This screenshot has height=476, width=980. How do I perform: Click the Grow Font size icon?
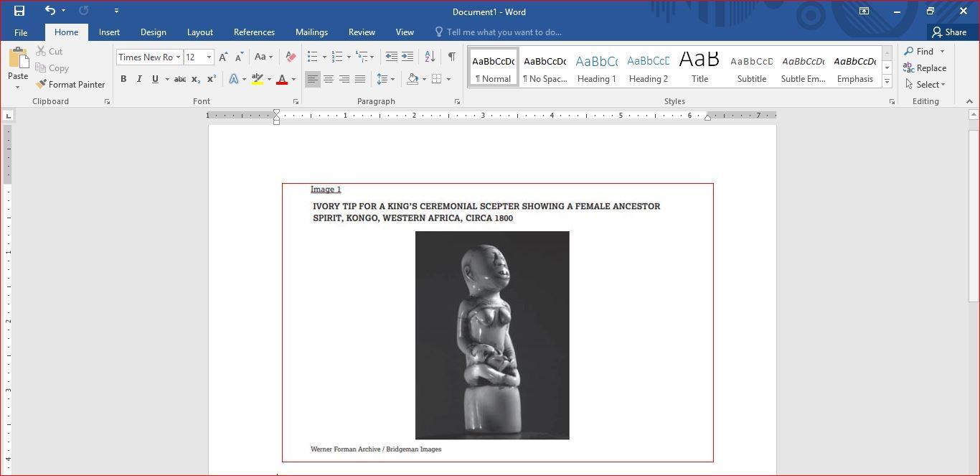(223, 57)
